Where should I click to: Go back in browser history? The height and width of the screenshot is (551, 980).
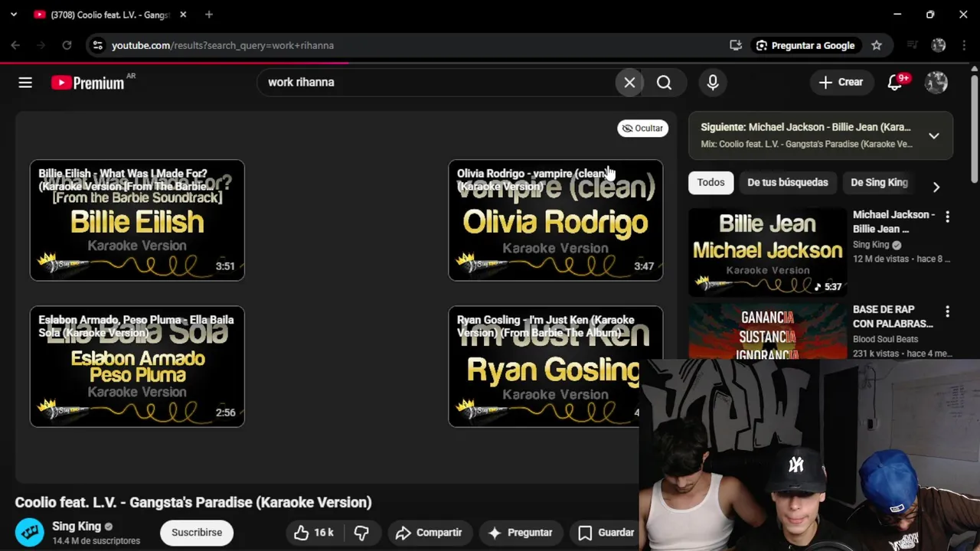click(x=16, y=45)
